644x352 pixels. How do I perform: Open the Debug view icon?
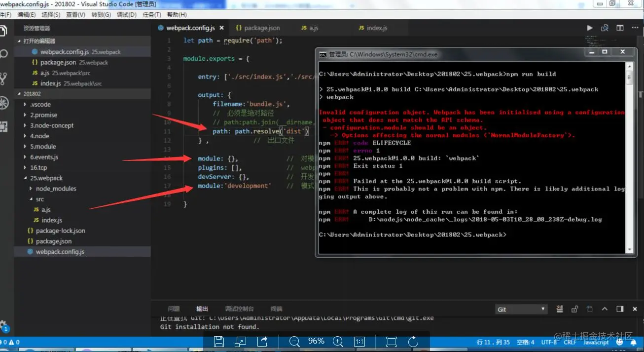click(x=3, y=103)
